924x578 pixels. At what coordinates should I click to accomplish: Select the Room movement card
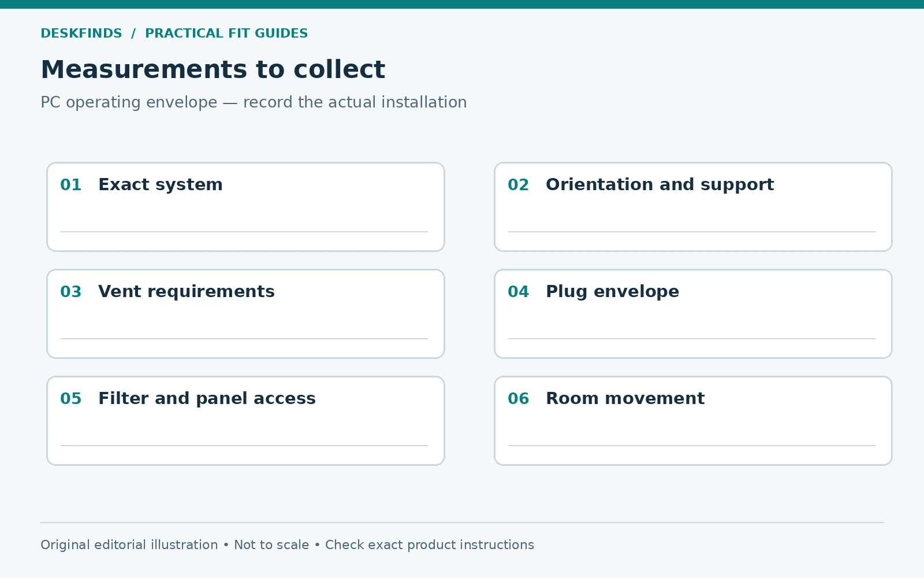(693, 421)
